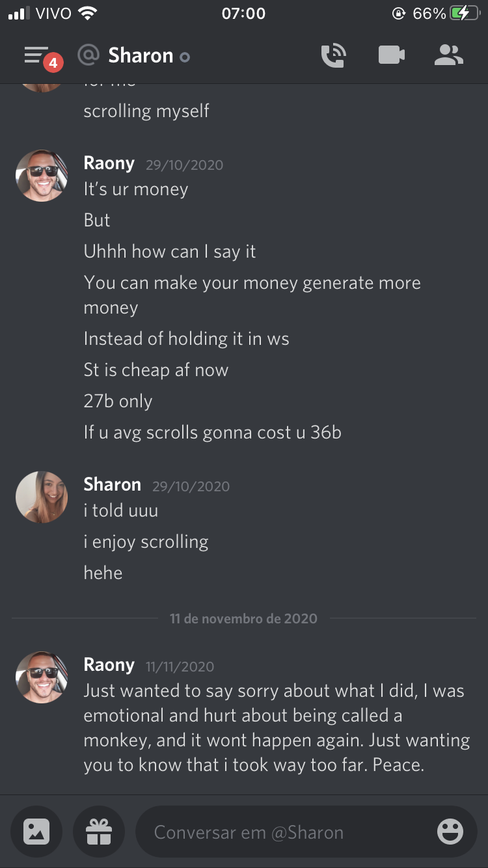Image resolution: width=488 pixels, height=868 pixels.
Task: Tap Raony's avatar on 29/10/2020 message
Action: click(x=42, y=176)
